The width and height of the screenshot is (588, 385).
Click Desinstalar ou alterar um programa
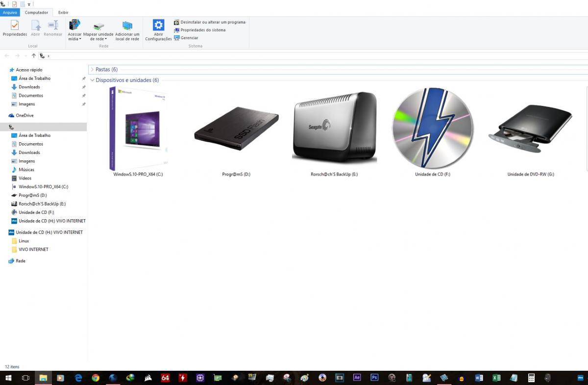210,22
